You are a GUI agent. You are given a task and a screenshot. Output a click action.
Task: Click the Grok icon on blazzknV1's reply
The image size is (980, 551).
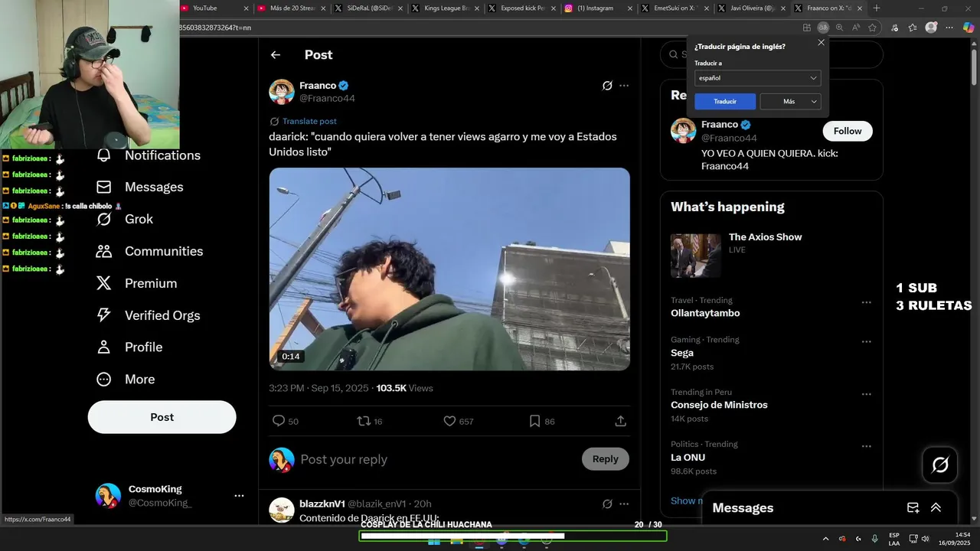coord(607,504)
